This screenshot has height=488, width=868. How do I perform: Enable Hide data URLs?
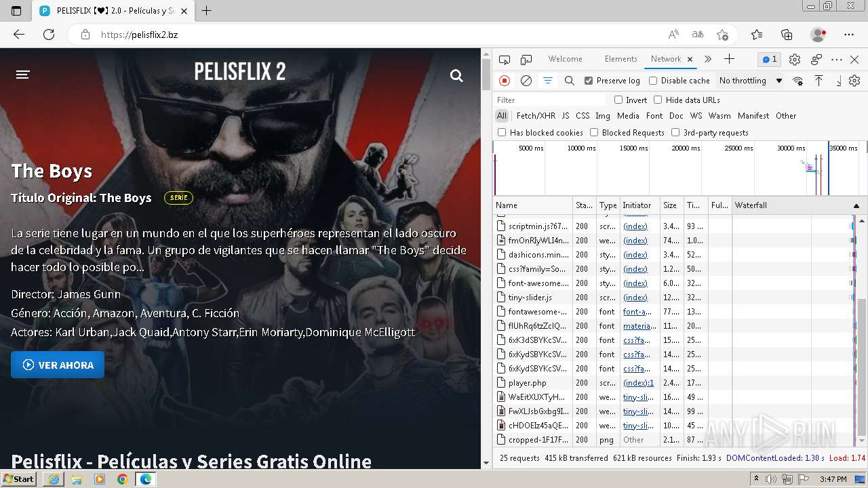coord(658,100)
